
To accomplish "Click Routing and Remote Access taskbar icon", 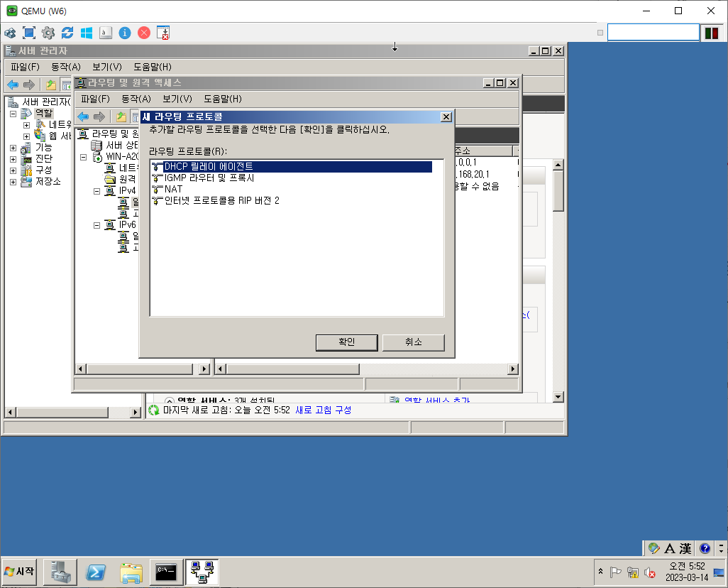I will 202,572.
